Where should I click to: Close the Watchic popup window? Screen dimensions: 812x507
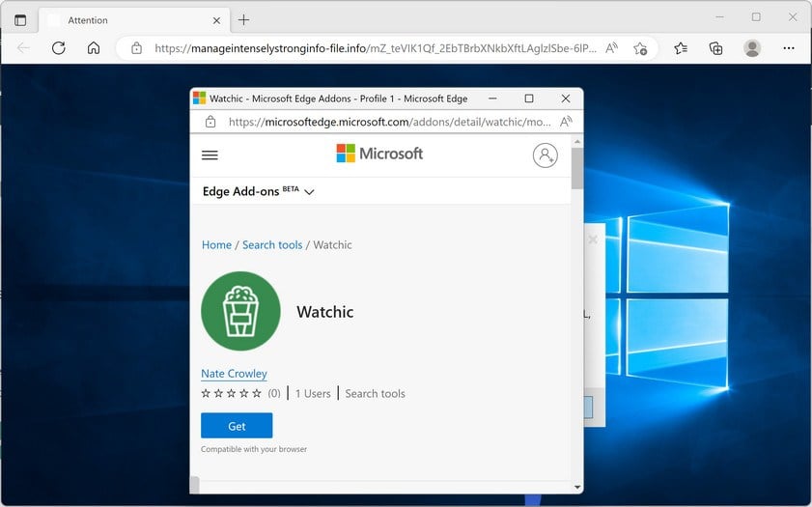click(566, 99)
